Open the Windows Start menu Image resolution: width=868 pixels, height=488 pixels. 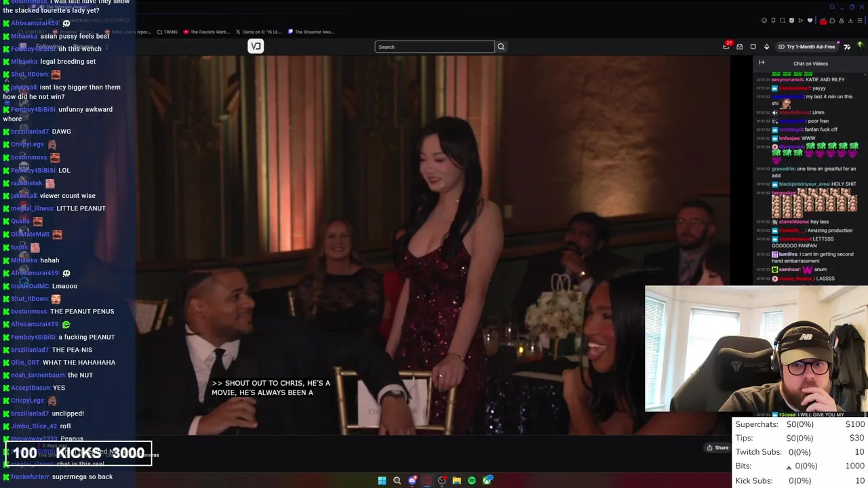382,481
